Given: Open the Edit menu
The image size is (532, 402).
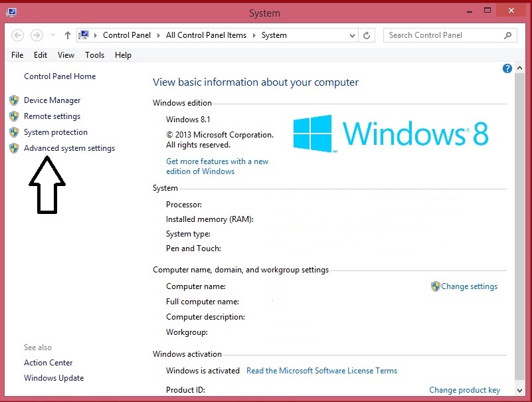Looking at the screenshot, I should click(x=41, y=55).
